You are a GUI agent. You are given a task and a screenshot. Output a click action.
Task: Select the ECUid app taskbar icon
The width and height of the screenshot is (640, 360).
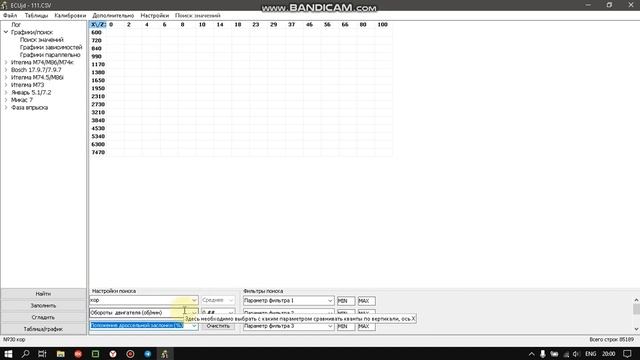[x=165, y=354]
